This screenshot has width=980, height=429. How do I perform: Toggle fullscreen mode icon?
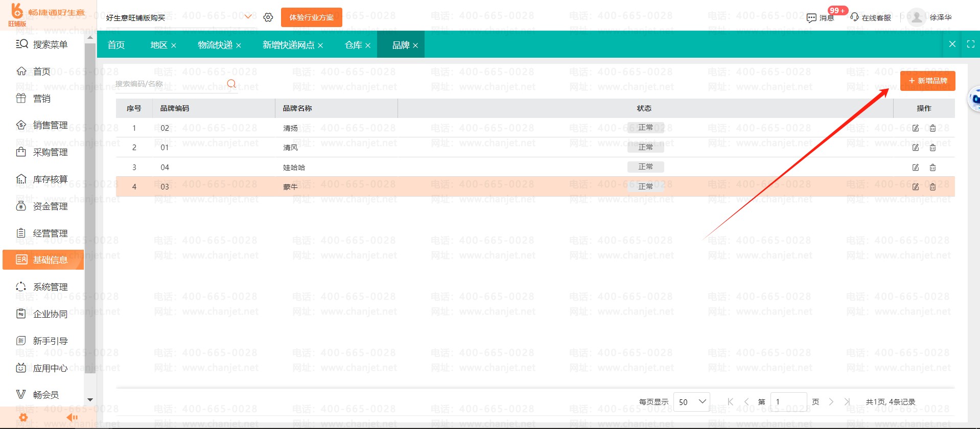point(971,44)
